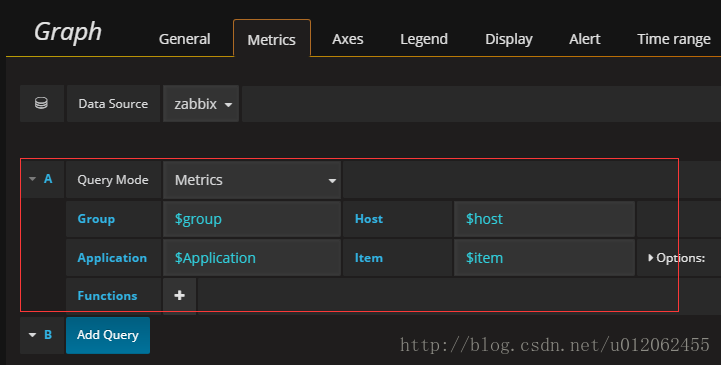Edit the $Application field

click(252, 257)
